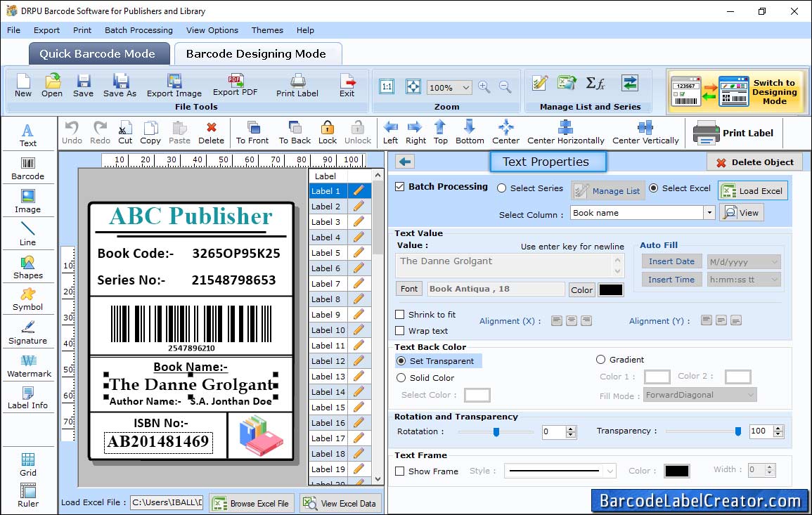Click the back arrow in Text Properties
812x515 pixels.
405,162
